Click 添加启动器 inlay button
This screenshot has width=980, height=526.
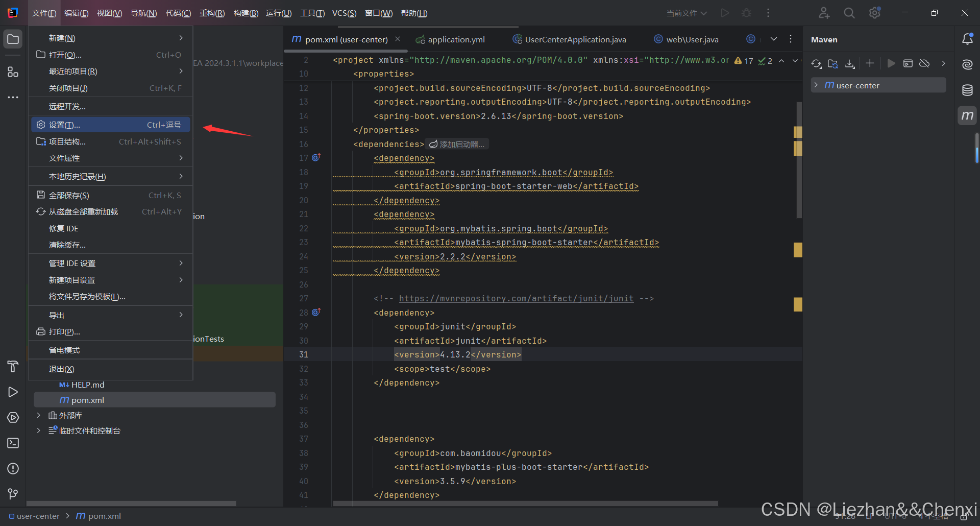pyautogui.click(x=457, y=145)
